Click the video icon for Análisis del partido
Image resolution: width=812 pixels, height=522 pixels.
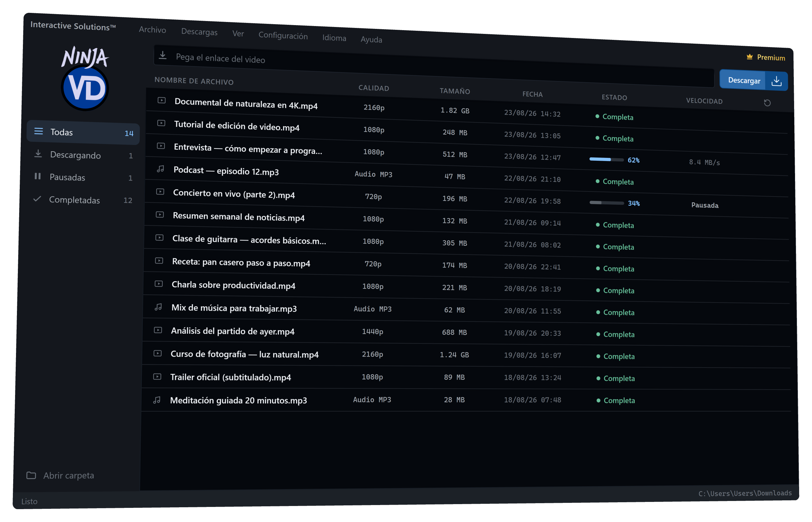[x=158, y=330]
